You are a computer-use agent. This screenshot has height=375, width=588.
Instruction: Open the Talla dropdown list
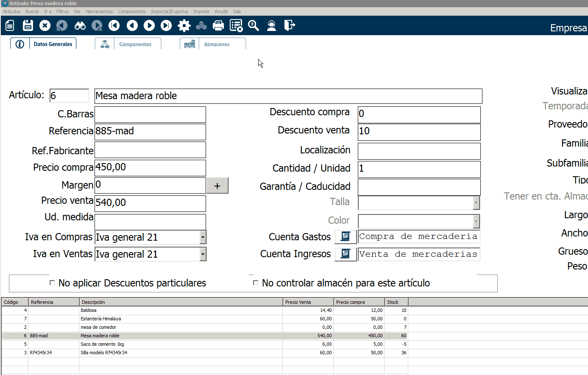[476, 203]
